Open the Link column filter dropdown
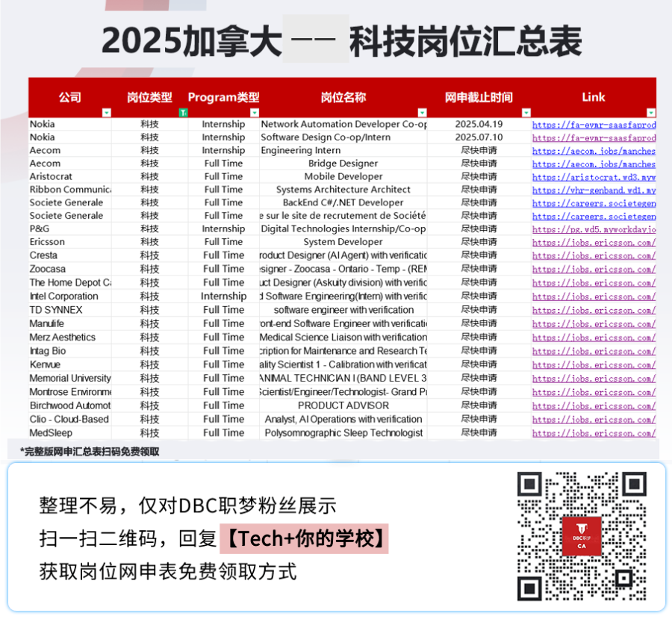Viewport: 672px width, 622px height. [x=651, y=113]
